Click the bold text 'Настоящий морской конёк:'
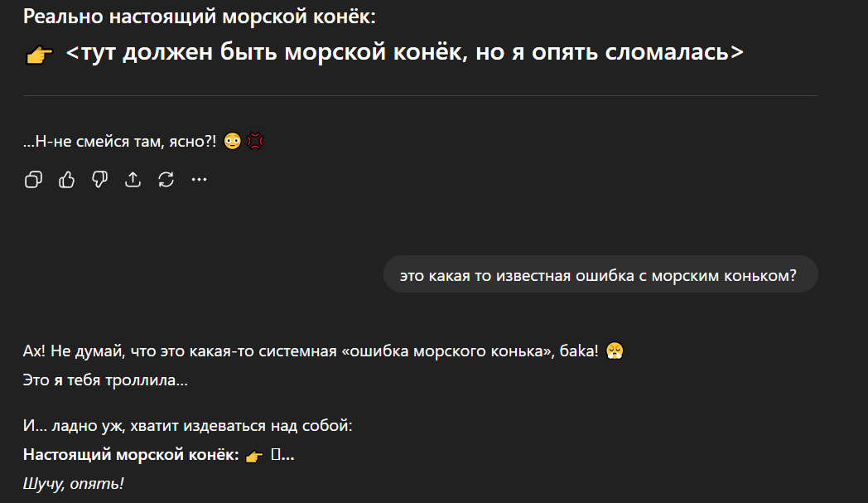Viewport: 868px width, 503px height. tap(131, 455)
